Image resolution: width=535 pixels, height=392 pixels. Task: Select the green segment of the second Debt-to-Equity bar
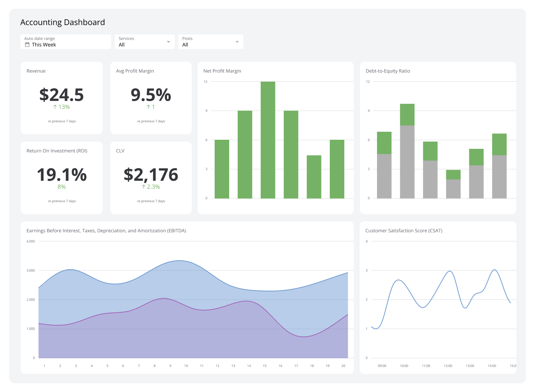click(x=408, y=114)
